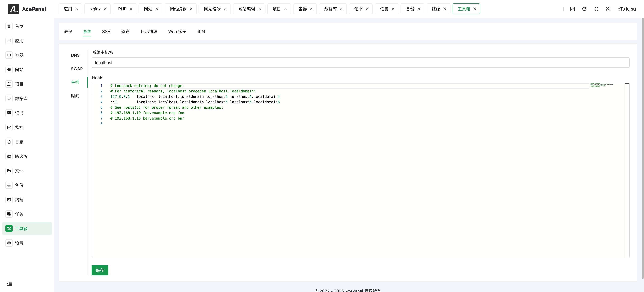The width and height of the screenshot is (644, 292).
Task: Switch to the SSH tab
Action: 106,32
